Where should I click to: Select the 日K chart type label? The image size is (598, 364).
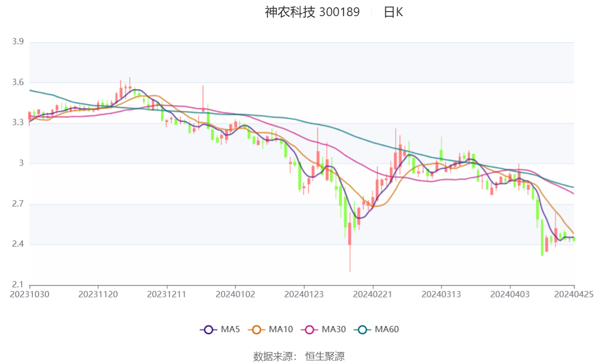pos(393,12)
